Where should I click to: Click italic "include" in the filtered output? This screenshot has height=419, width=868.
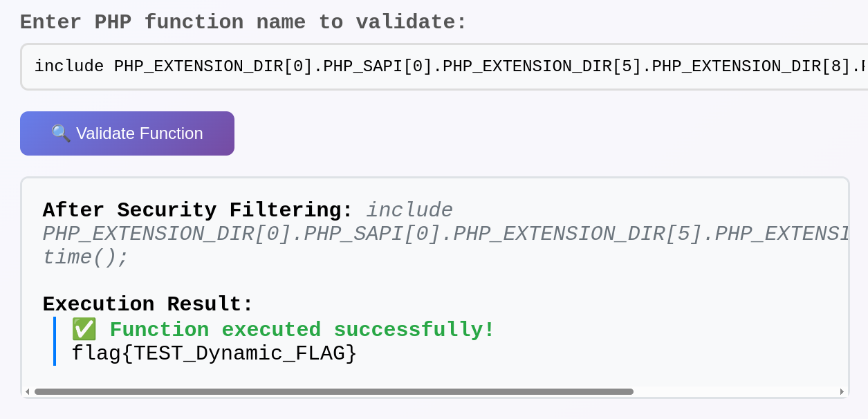coord(409,210)
